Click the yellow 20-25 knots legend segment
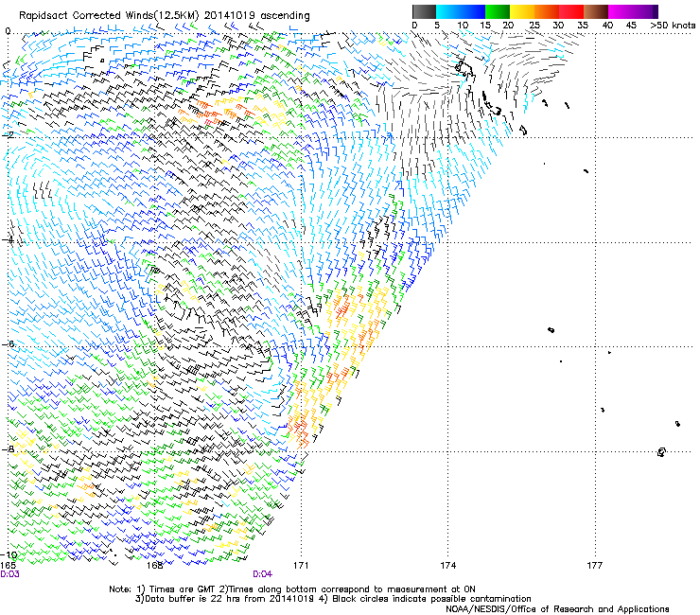This screenshot has width=700, height=615. 521,11
